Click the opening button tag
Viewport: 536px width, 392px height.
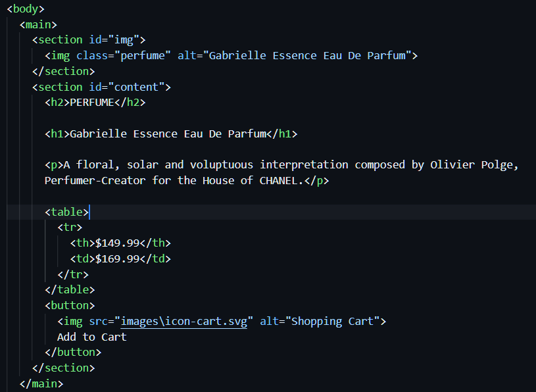point(70,306)
